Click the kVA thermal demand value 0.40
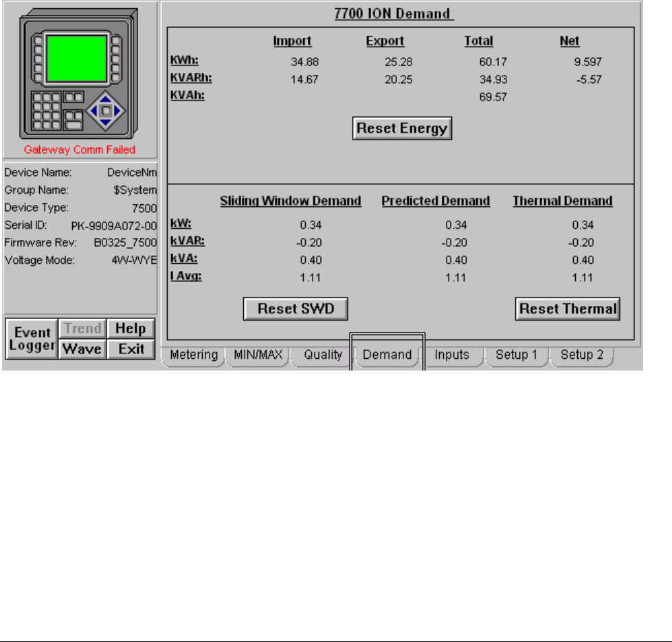The width and height of the screenshot is (672, 642). [583, 261]
